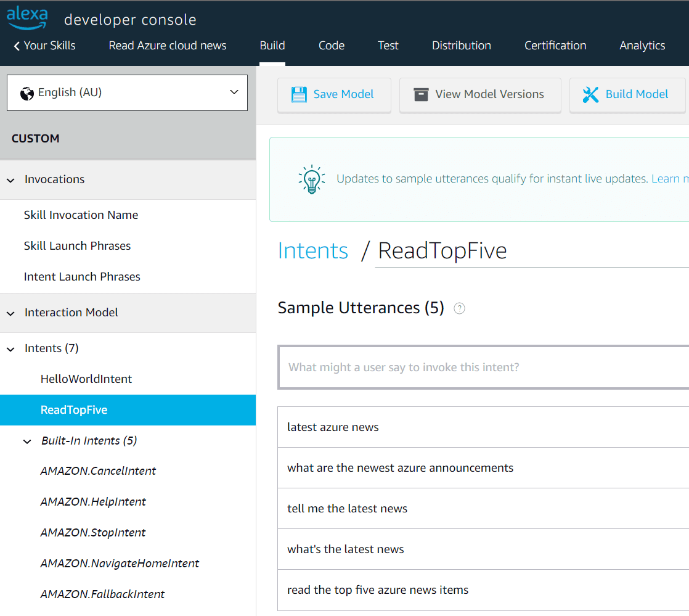Click the Save Model button
Viewport: 689px width, 616px height.
click(x=334, y=95)
